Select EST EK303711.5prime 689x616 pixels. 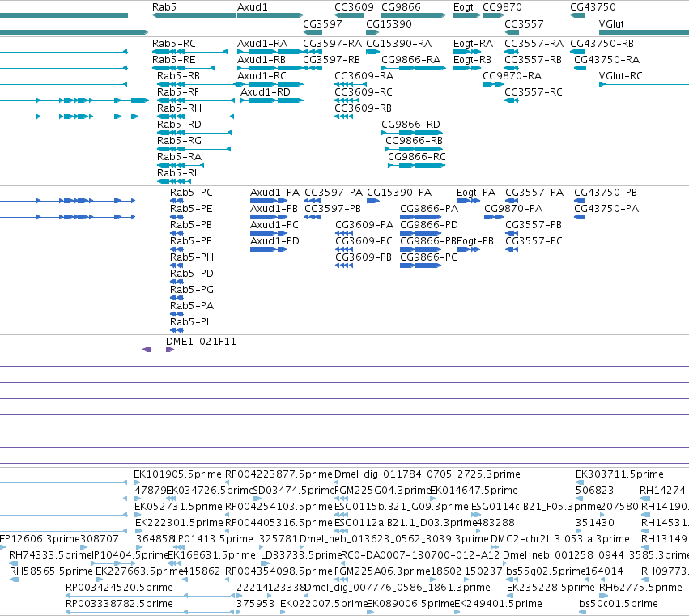(619, 474)
